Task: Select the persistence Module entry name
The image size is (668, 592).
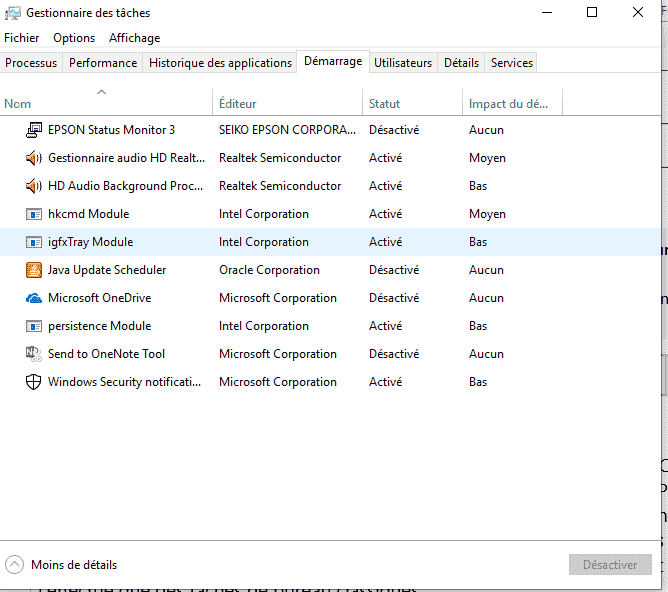Action: tap(100, 326)
